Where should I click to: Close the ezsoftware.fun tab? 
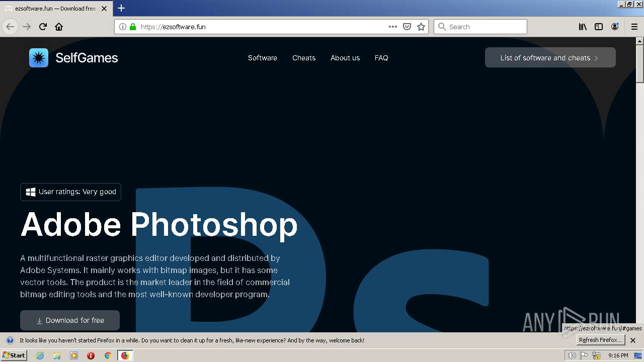[104, 9]
